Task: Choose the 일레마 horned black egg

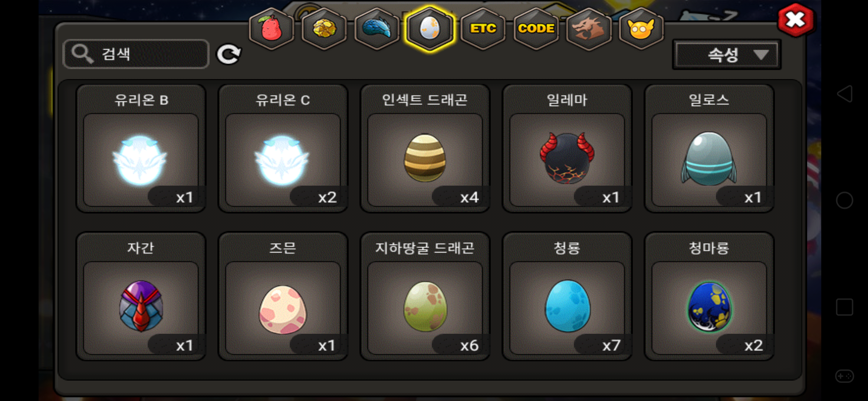Action: [x=567, y=149]
